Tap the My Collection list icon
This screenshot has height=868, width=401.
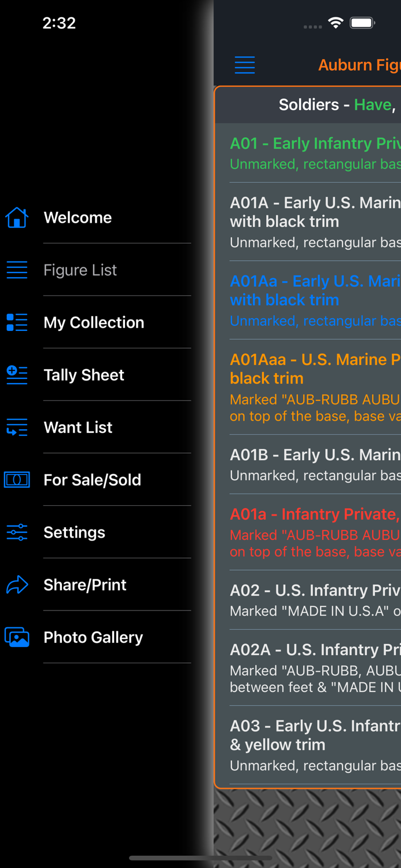tap(17, 322)
